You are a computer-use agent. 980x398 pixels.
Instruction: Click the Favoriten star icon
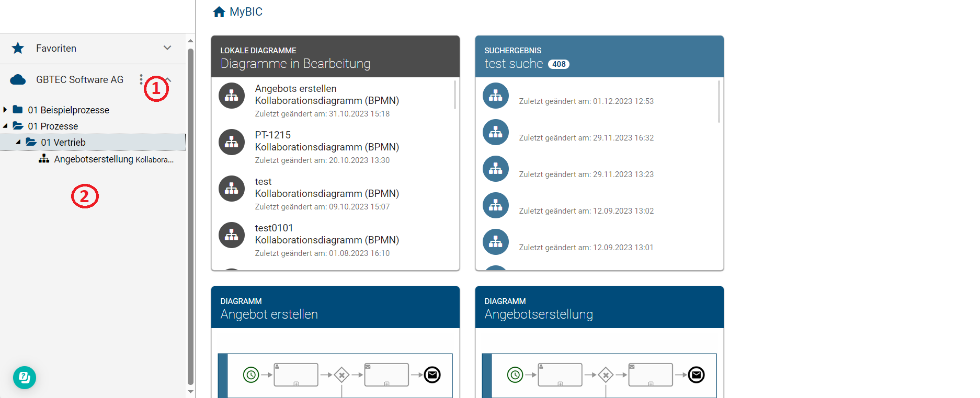(18, 48)
